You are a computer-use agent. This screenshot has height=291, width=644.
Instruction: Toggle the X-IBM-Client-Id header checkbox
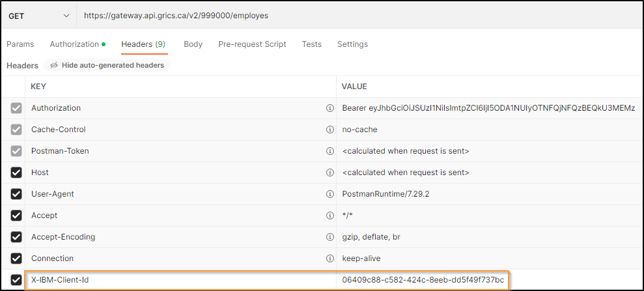click(16, 280)
